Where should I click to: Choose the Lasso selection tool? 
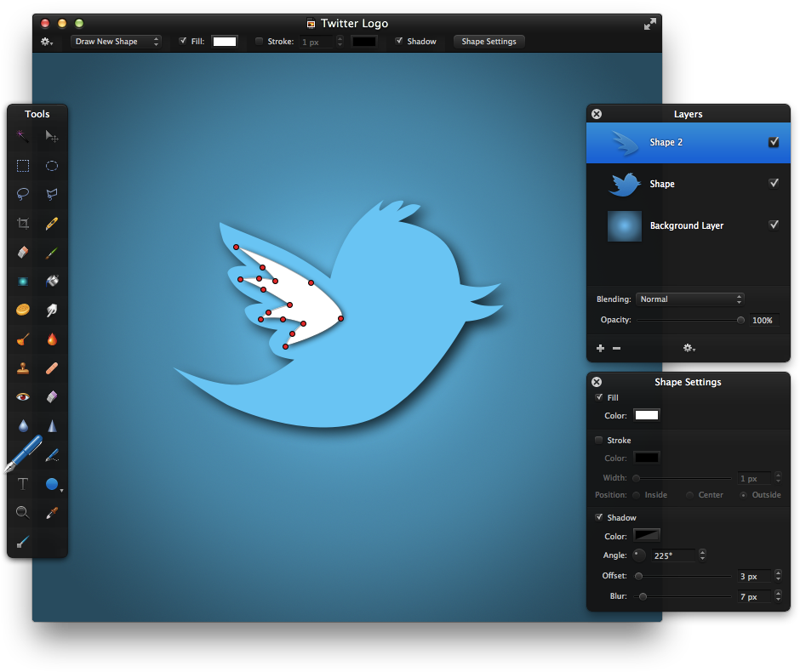(x=21, y=194)
